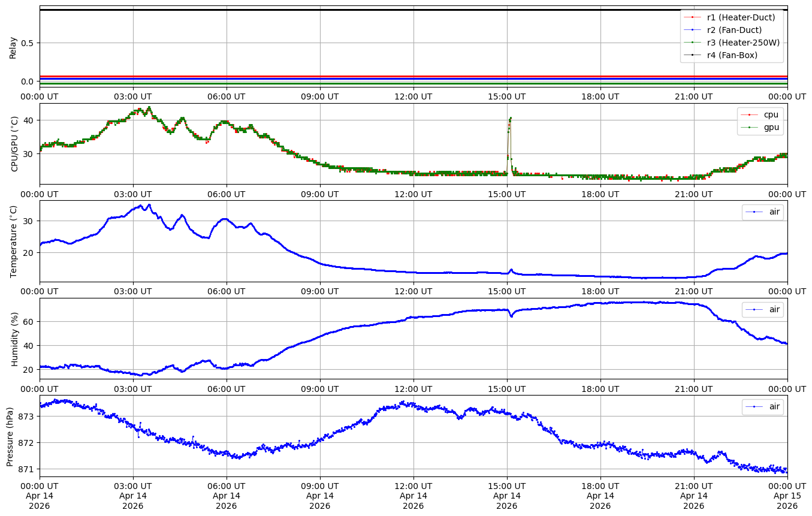Image resolution: width=812 pixels, height=516 pixels.
Task: Click 12:00 UT tick below the Pressure plot
Action: [x=413, y=485]
